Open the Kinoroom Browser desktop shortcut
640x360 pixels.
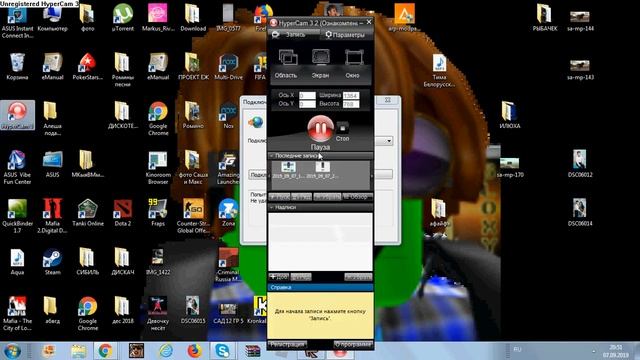(158, 167)
